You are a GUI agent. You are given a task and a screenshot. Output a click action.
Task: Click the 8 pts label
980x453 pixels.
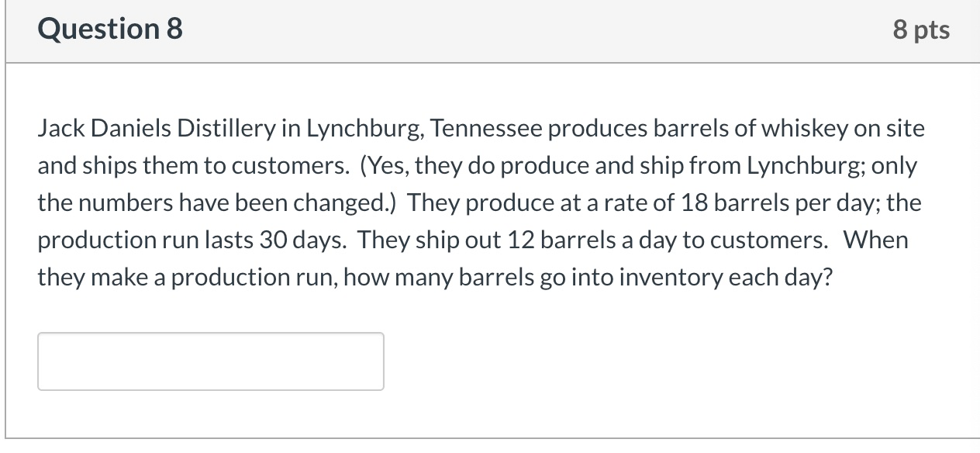922,29
